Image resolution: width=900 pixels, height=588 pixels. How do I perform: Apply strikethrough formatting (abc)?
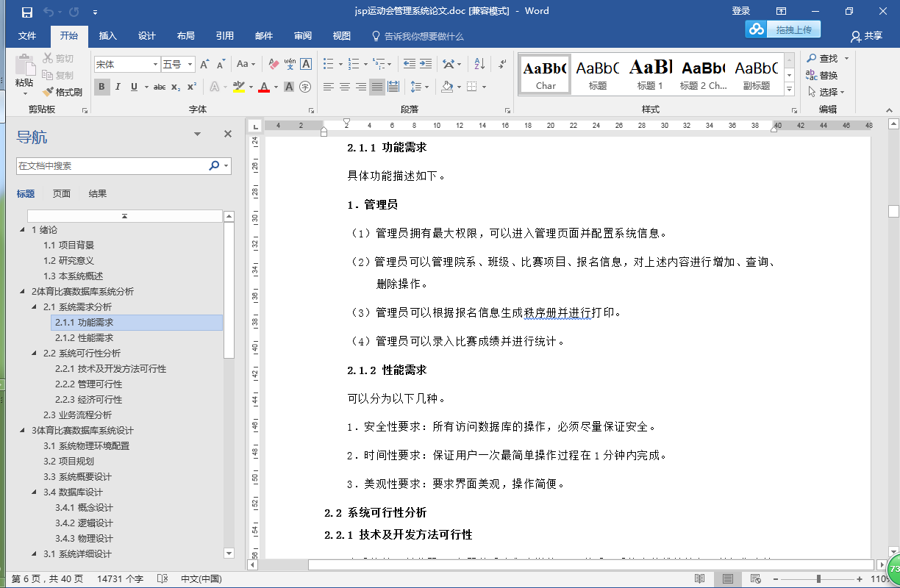(160, 87)
